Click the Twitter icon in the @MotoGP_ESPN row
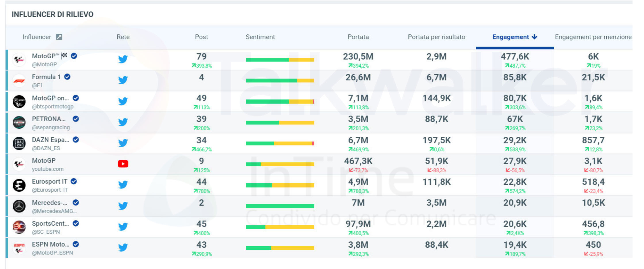644x269 pixels. click(123, 247)
